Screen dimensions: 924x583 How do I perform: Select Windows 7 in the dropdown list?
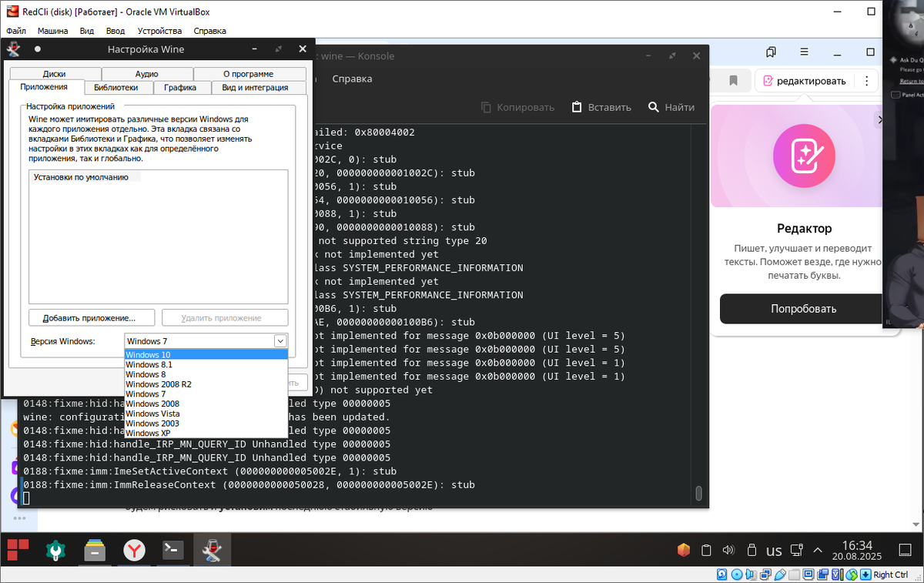pos(206,394)
